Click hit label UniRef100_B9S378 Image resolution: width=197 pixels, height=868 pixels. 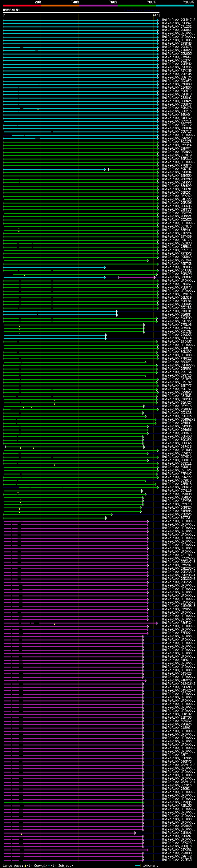[177, 142]
